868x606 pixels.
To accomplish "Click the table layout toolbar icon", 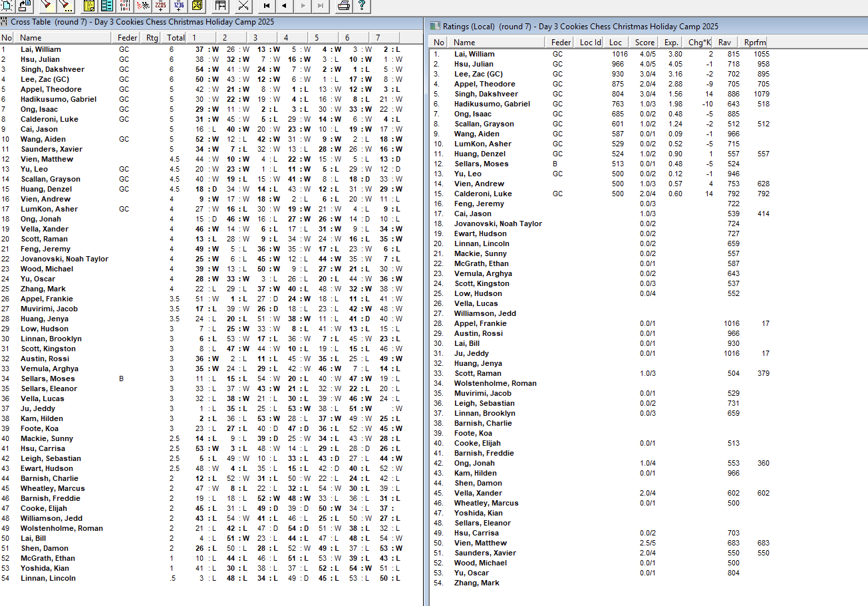I will [220, 6].
